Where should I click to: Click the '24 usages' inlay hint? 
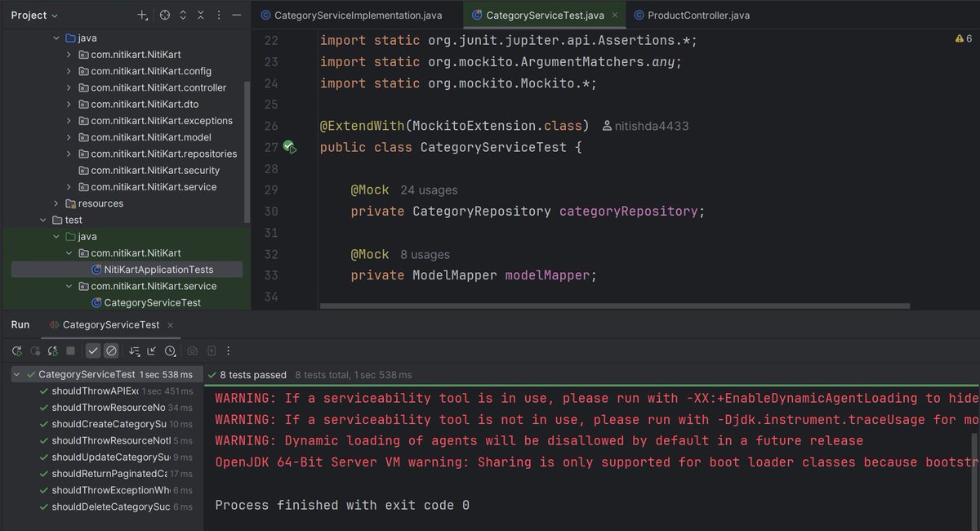[429, 190]
